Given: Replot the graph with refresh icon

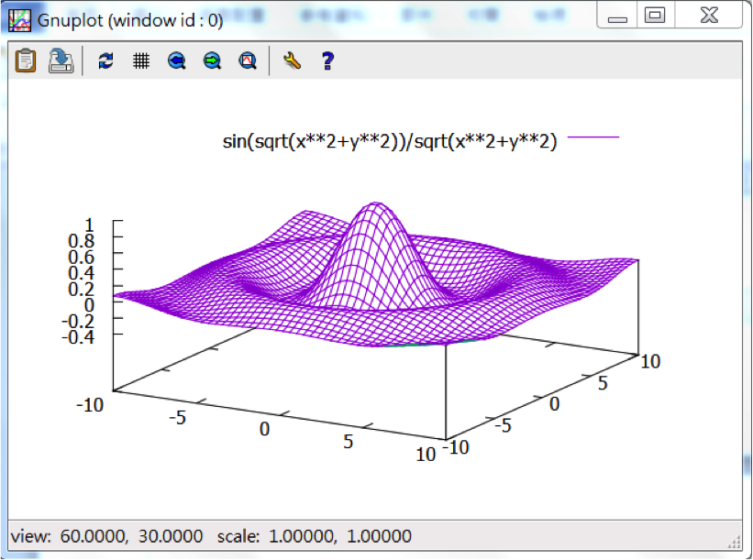Looking at the screenshot, I should pyautogui.click(x=106, y=60).
